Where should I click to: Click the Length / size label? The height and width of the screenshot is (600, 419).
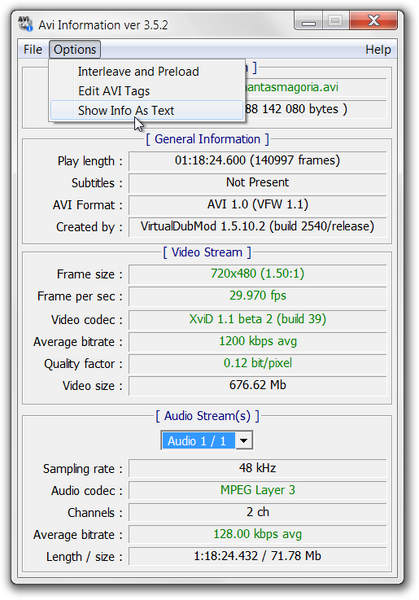(x=84, y=557)
